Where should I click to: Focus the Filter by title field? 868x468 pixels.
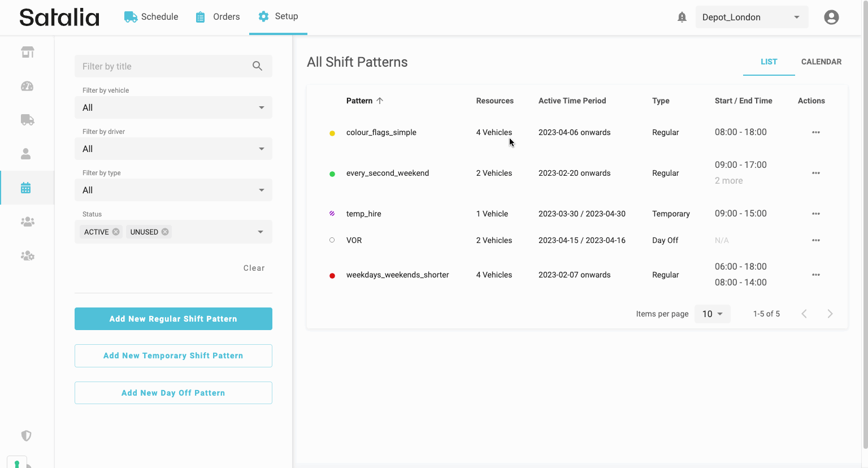click(x=161, y=66)
